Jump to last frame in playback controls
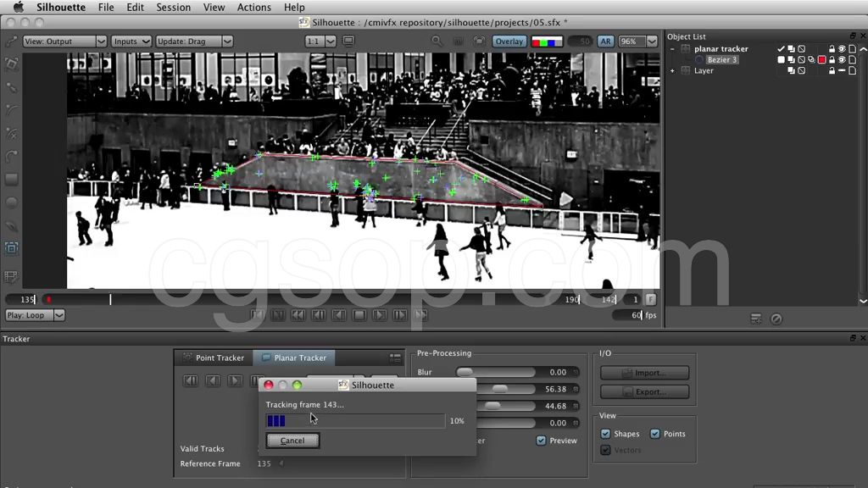This screenshot has height=488, width=868. [x=420, y=315]
